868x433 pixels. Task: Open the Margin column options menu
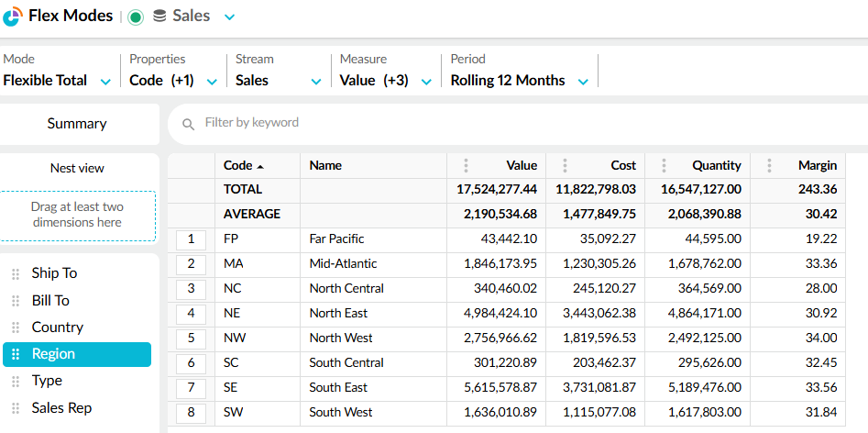[769, 166]
